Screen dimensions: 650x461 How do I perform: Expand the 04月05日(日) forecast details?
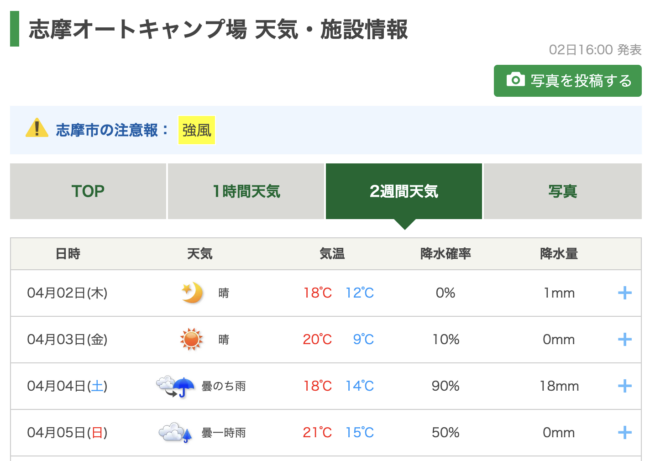tap(625, 432)
